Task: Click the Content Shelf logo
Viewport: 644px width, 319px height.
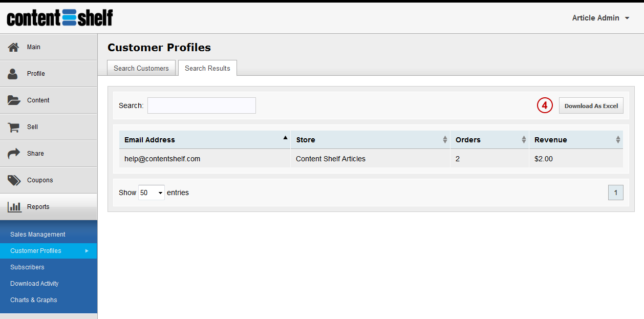Action: tap(60, 18)
